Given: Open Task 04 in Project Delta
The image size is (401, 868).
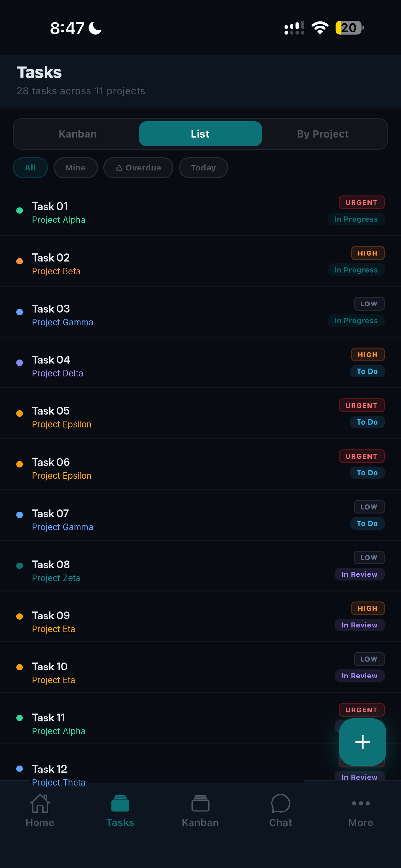Looking at the screenshot, I should click(x=200, y=363).
